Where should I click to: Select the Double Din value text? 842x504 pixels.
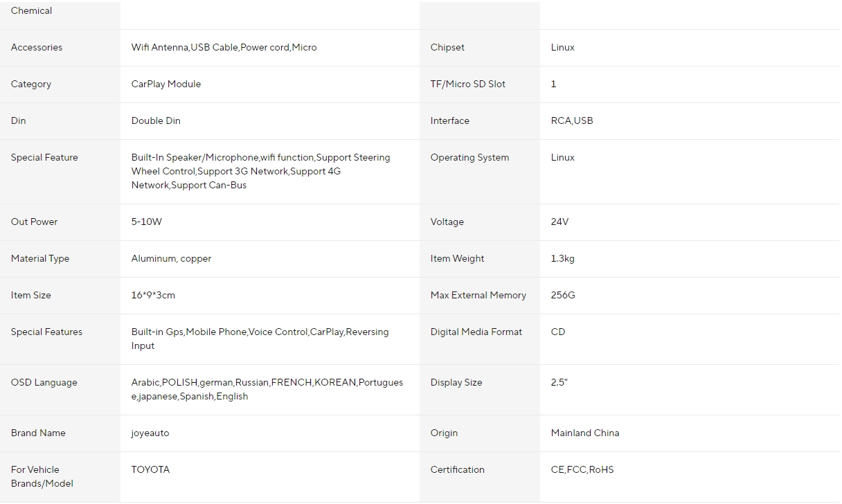pos(156,121)
